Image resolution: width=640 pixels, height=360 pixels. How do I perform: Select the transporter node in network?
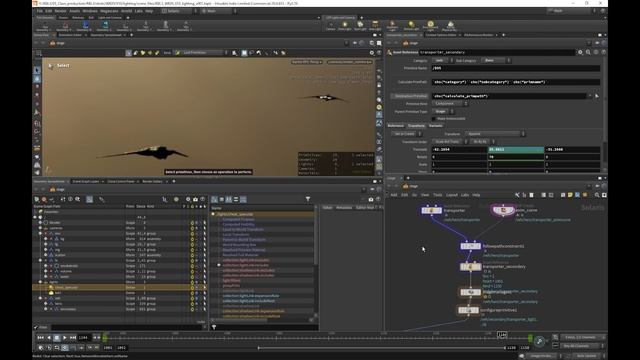tap(431, 210)
